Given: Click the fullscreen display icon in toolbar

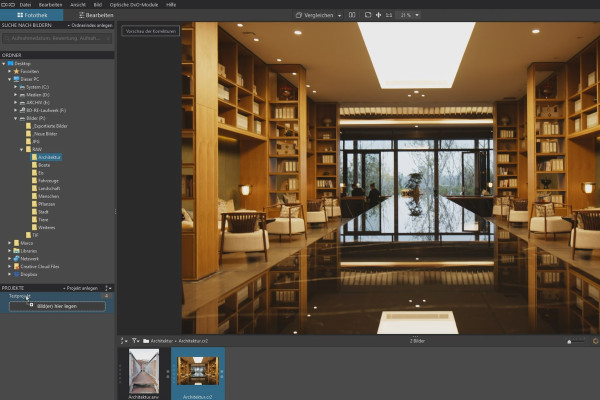Looking at the screenshot, I should pos(368,15).
